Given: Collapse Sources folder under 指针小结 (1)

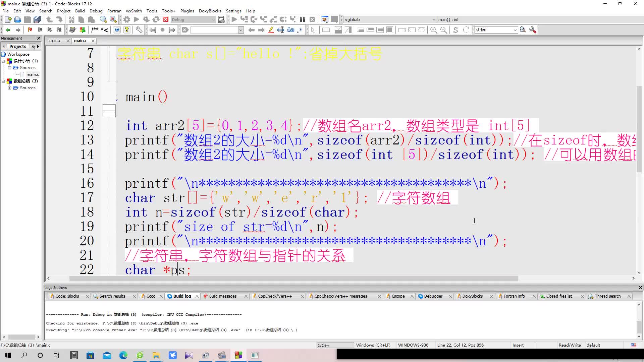Looking at the screenshot, I should (10, 68).
